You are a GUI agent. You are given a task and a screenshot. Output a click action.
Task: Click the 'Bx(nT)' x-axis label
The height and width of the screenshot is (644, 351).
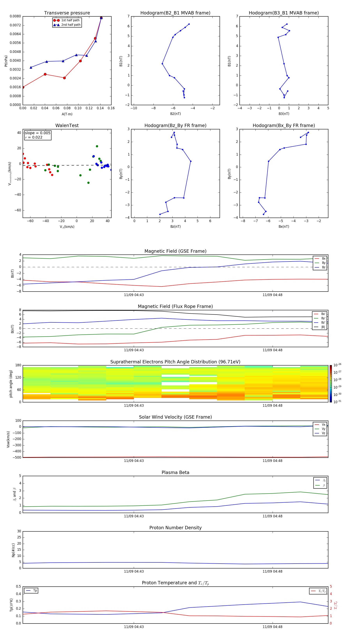pyautogui.click(x=284, y=227)
